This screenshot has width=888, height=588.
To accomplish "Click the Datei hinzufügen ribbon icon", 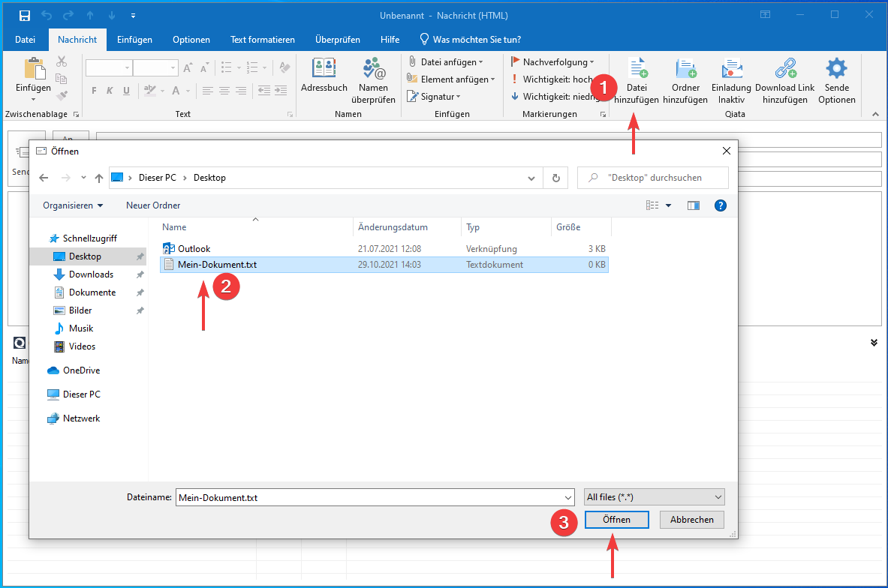I will coord(637,70).
